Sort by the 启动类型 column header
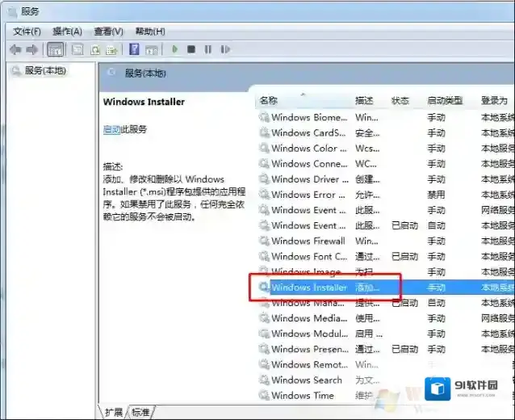This screenshot has height=420, width=515. click(445, 101)
